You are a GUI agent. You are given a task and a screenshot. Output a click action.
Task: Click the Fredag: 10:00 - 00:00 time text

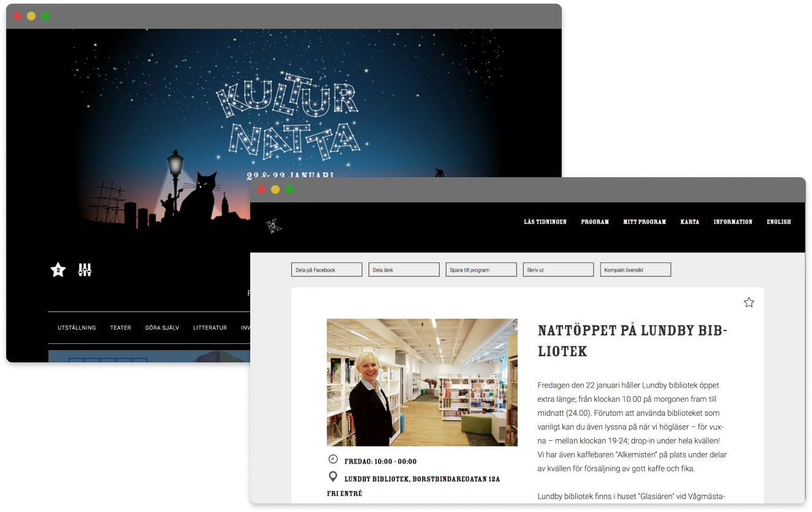(x=380, y=462)
